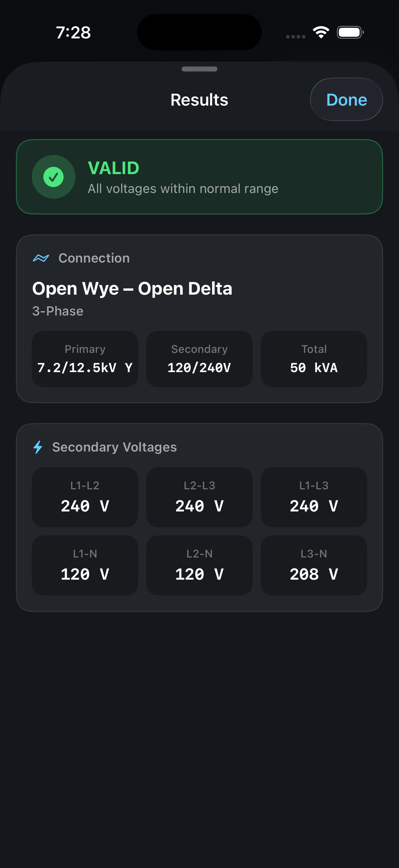Tap the Primary 7.2/12.5kV Y tile
The width and height of the screenshot is (399, 868).
(x=85, y=359)
